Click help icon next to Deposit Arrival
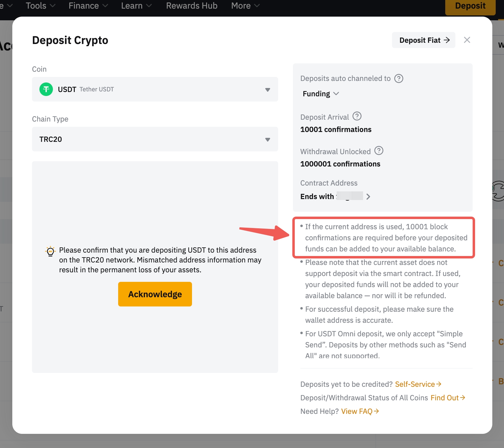Viewport: 504px width, 448px height. (x=357, y=116)
